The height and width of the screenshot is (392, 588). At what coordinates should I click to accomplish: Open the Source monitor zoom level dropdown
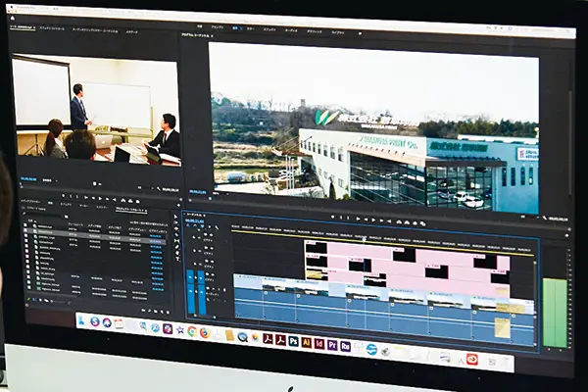click(x=49, y=180)
